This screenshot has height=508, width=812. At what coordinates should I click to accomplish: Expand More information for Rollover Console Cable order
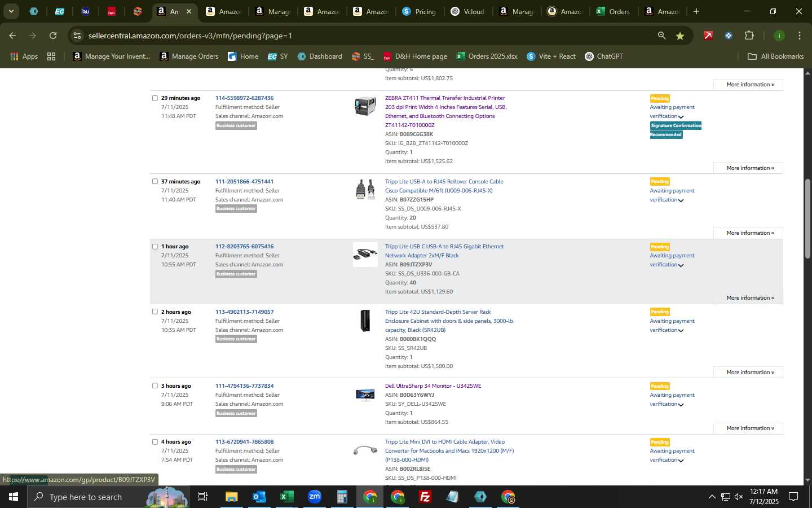coord(748,233)
